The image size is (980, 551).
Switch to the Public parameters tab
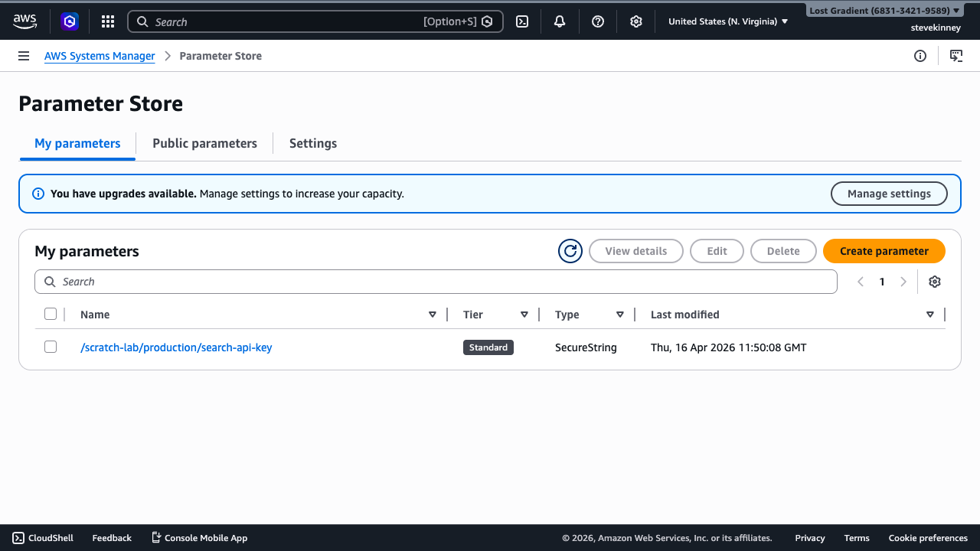204,143
